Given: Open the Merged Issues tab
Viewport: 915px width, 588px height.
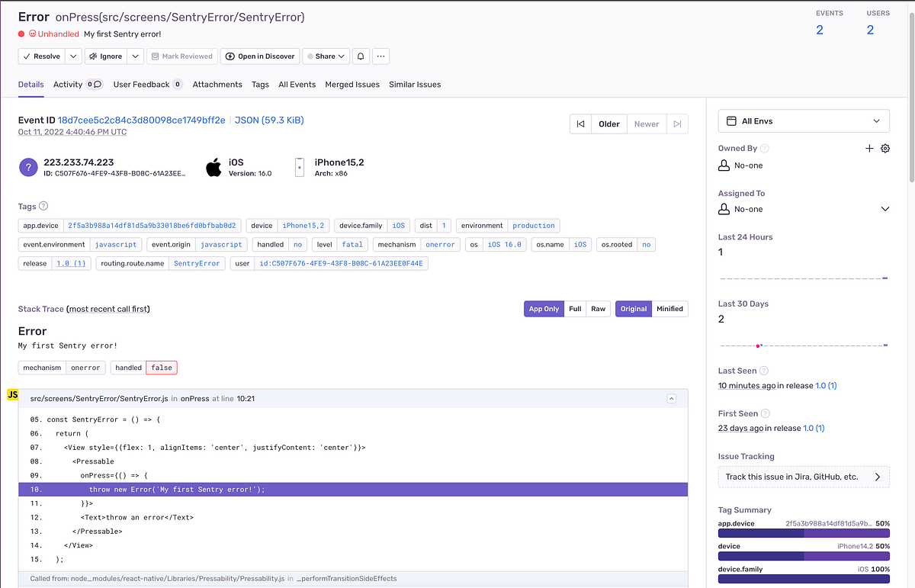Looking at the screenshot, I should [352, 85].
